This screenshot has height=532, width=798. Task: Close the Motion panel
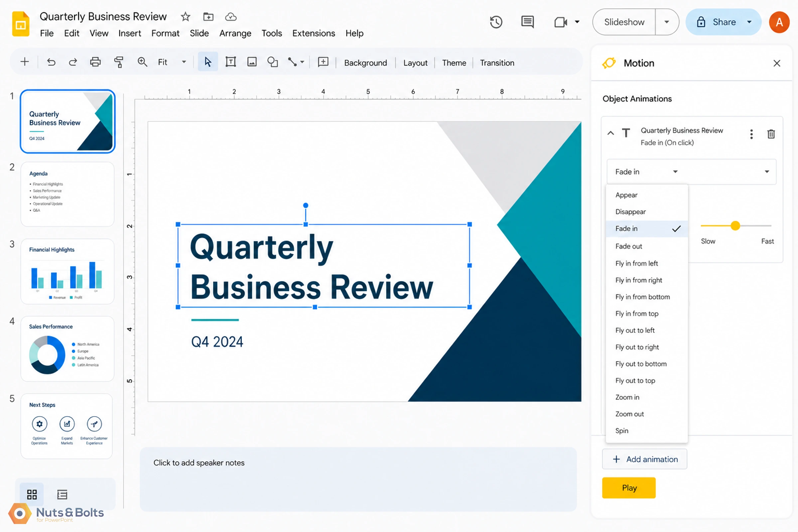(x=777, y=64)
